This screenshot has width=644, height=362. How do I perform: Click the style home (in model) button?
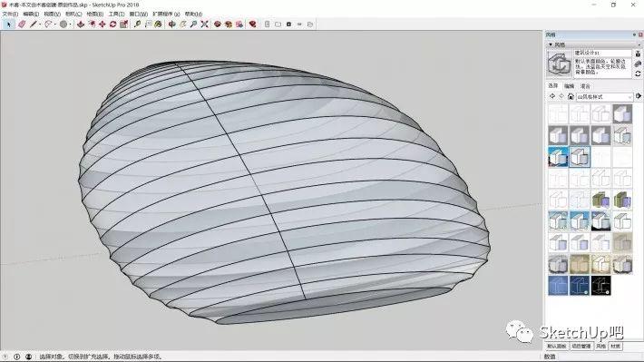pyautogui.click(x=571, y=96)
